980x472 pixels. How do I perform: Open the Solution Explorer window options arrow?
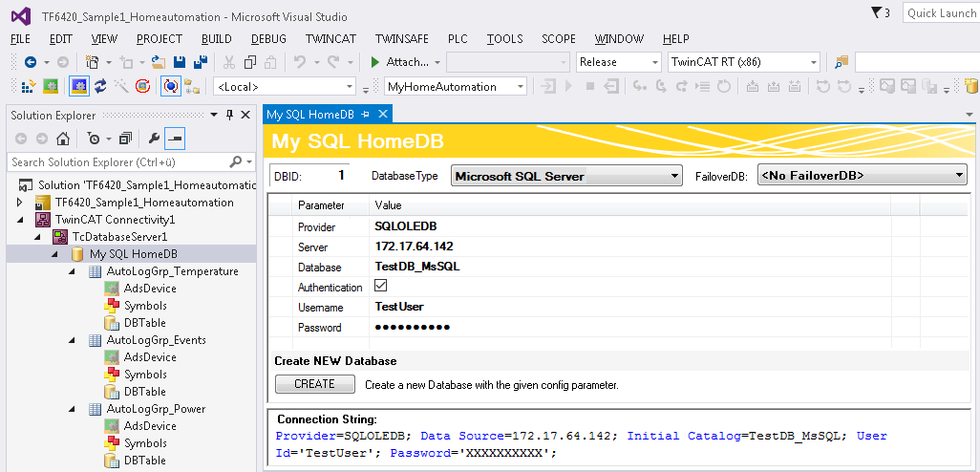pyautogui.click(x=214, y=115)
